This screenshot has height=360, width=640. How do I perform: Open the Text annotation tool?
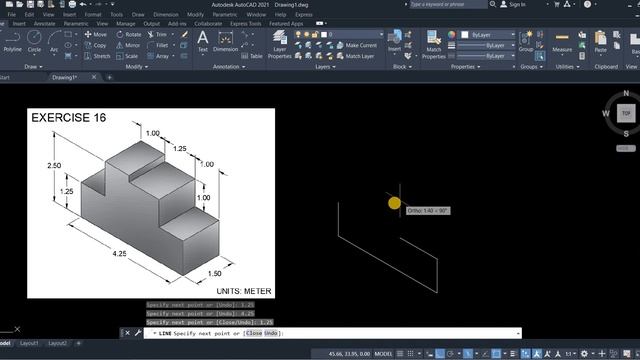pyautogui.click(x=203, y=42)
